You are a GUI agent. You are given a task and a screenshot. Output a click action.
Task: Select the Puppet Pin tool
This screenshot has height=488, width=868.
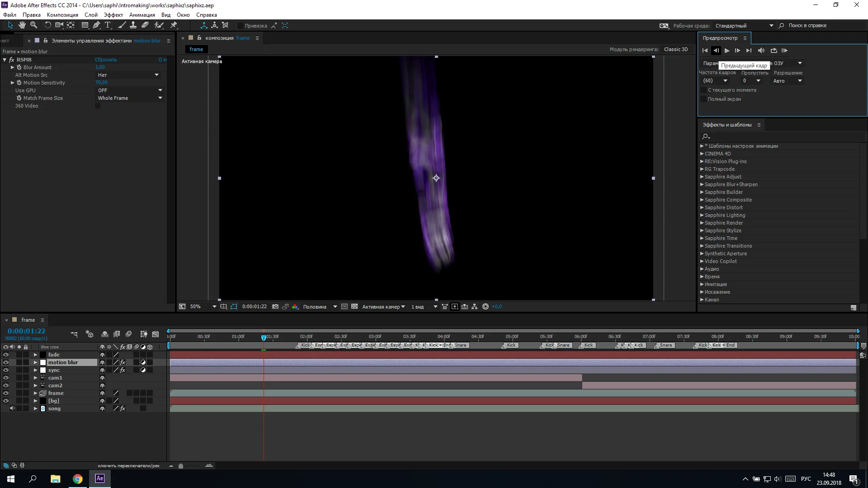point(173,25)
